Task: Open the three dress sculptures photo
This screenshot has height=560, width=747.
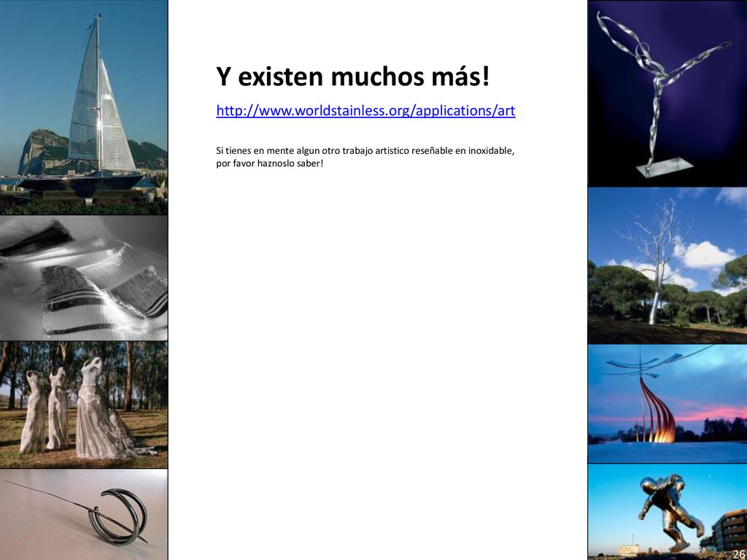Action: point(84,405)
